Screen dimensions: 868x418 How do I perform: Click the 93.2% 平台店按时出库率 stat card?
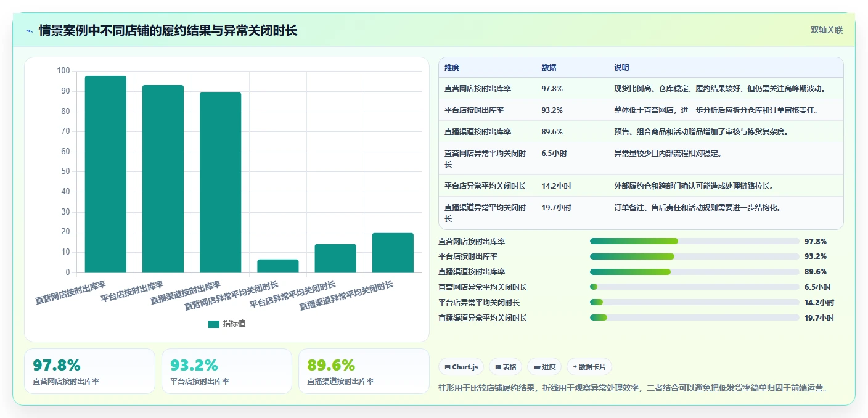[227, 371]
